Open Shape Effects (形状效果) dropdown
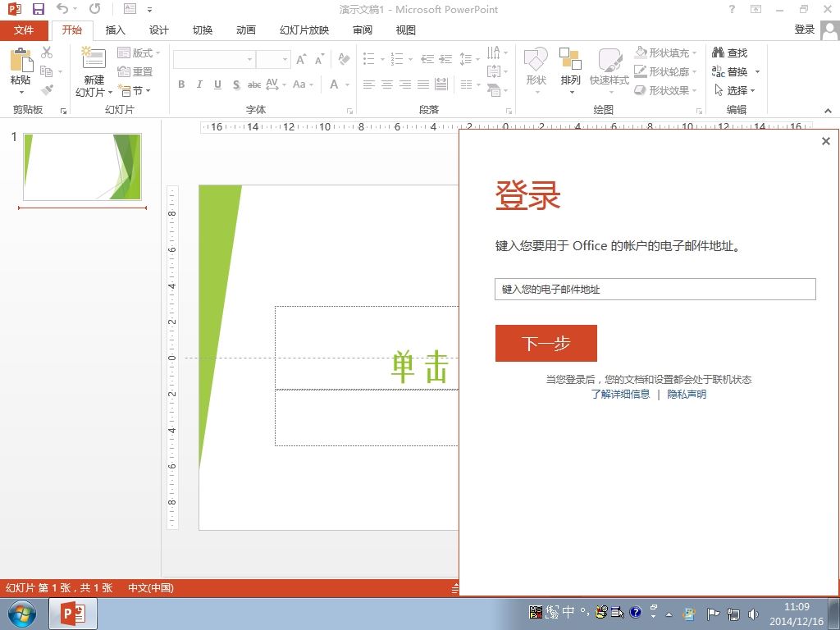Viewport: 840px width, 630px height. coord(666,90)
